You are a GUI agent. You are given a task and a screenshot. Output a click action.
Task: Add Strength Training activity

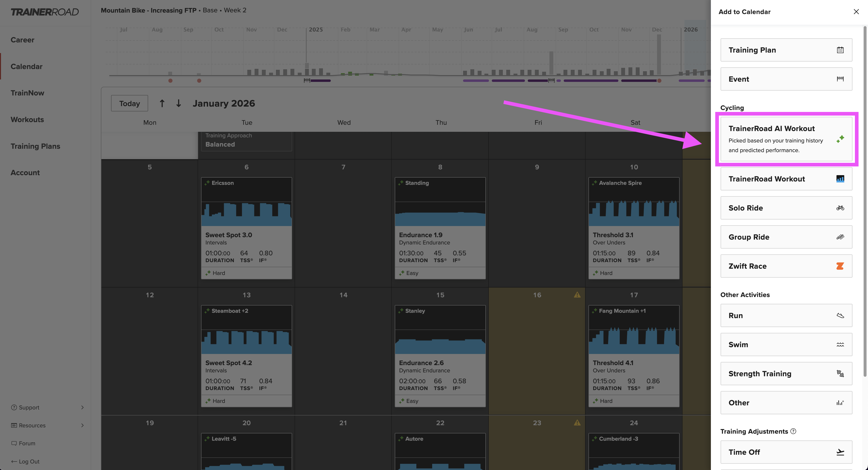786,373
